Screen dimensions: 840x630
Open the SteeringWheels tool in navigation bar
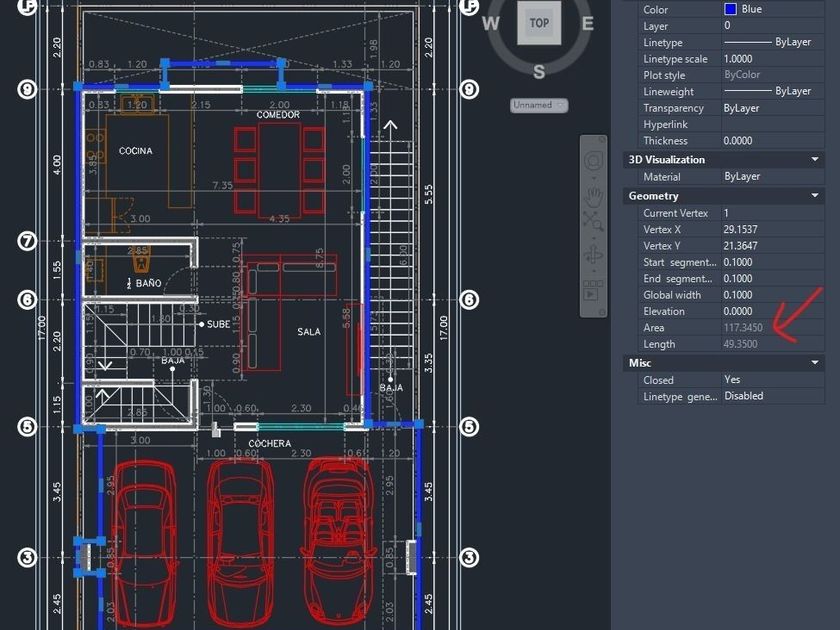coord(594,160)
